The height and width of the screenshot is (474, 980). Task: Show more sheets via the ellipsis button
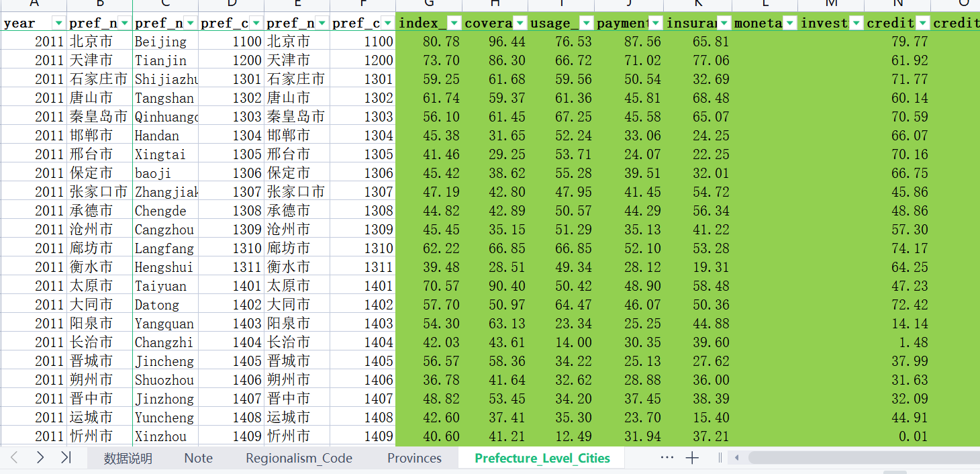pyautogui.click(x=667, y=458)
